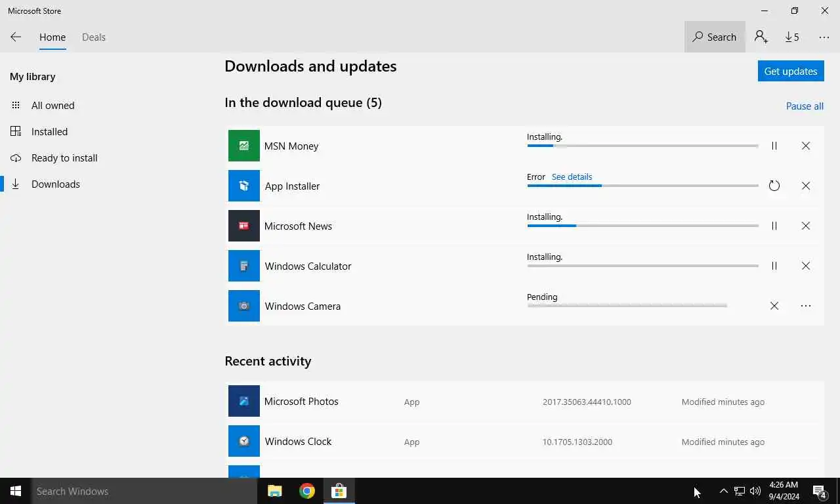Viewport: 840px width, 504px height.
Task: Cancel the Microsoft News download
Action: 806,226
